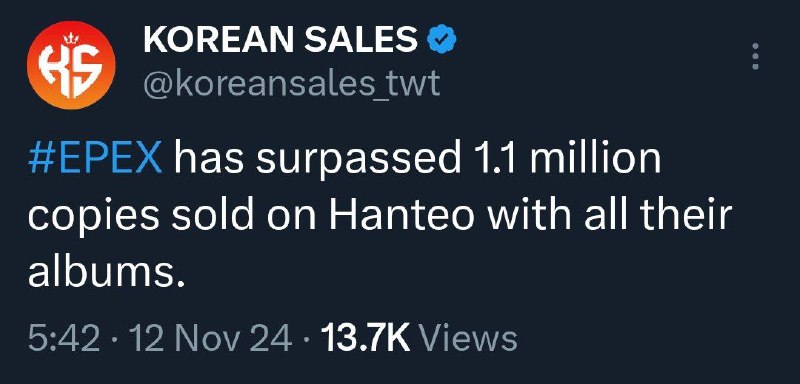800x384 pixels.
Task: Click the 12 Nov 24 post date
Action: (x=211, y=340)
